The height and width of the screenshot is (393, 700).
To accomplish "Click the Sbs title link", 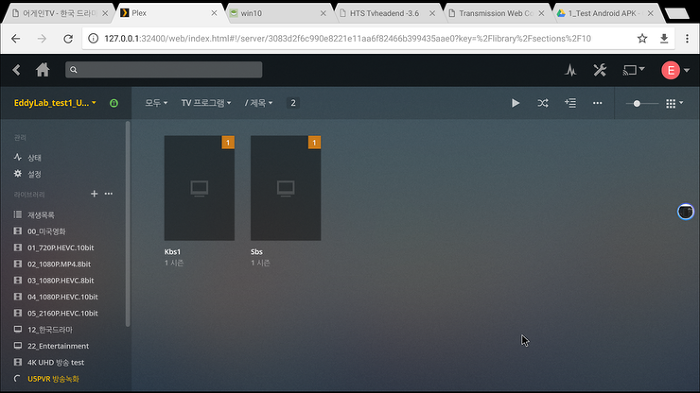I will [x=257, y=252].
